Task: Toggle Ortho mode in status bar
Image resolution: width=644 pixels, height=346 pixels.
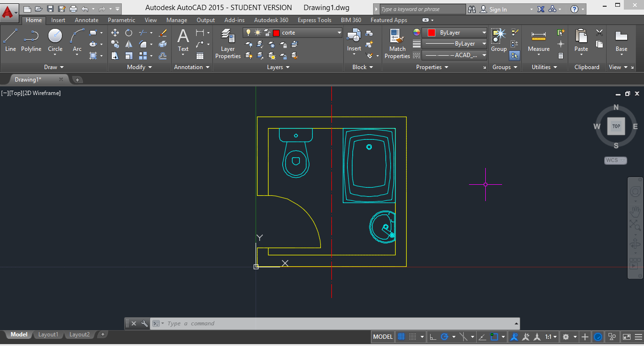Action: pyautogui.click(x=433, y=337)
